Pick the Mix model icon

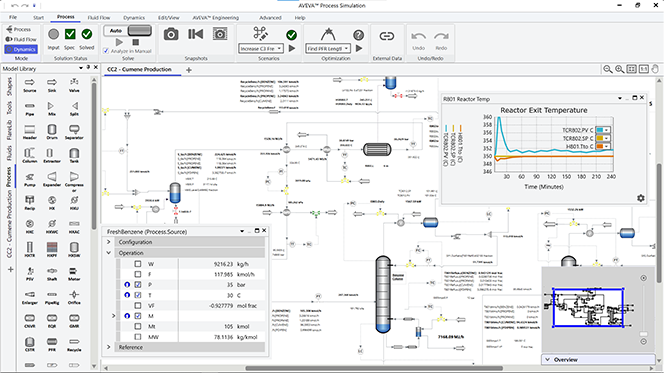[52, 108]
